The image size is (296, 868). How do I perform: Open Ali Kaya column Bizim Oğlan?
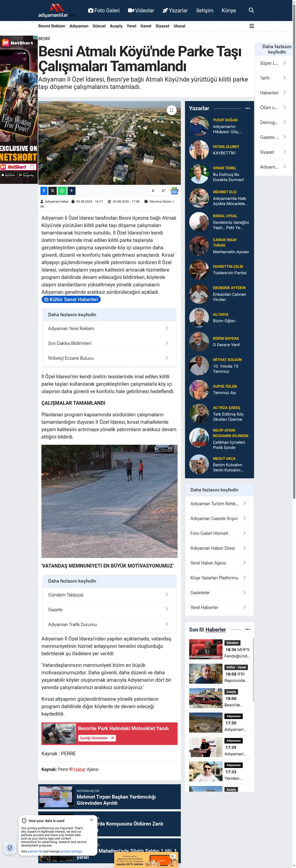click(224, 321)
